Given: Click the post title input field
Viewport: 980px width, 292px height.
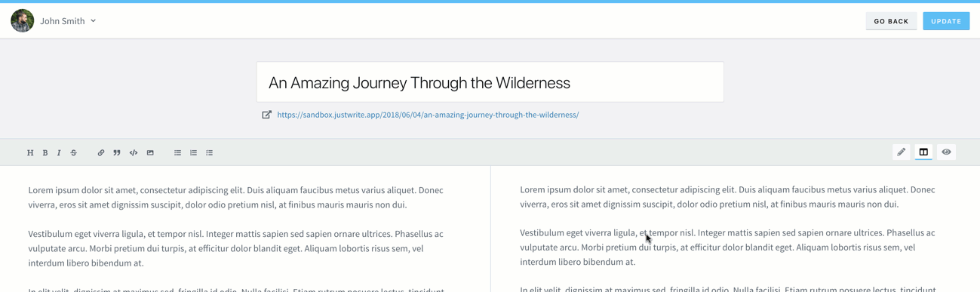Looking at the screenshot, I should (x=490, y=82).
